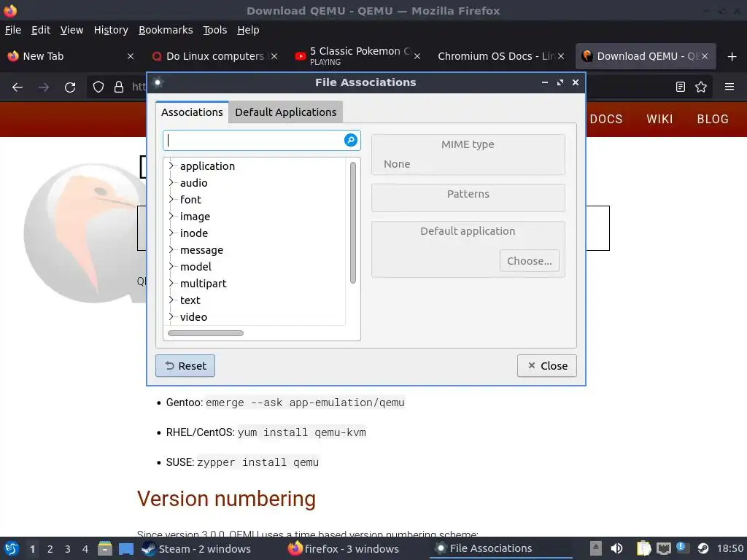Click the MIME tree horizontal scrollbar
The image size is (747, 560).
(205, 333)
